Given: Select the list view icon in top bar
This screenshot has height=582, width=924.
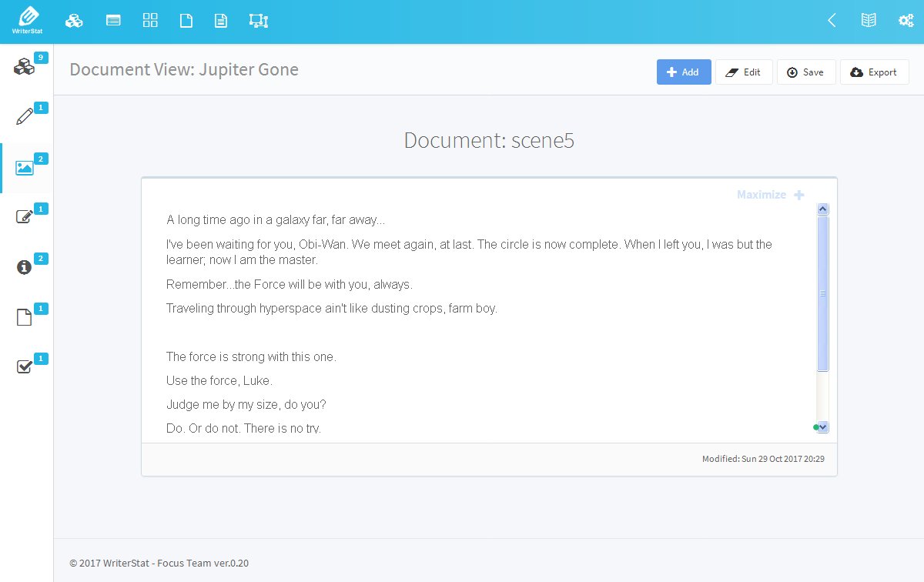Looking at the screenshot, I should [113, 21].
